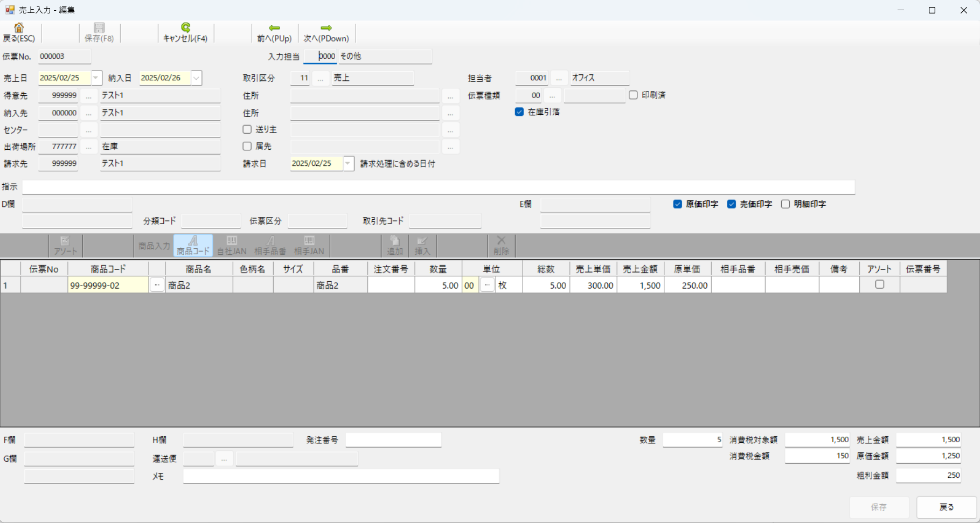The width and height of the screenshot is (980, 523).
Task: Open the 売上日 date picker dropdown
Action: [96, 78]
